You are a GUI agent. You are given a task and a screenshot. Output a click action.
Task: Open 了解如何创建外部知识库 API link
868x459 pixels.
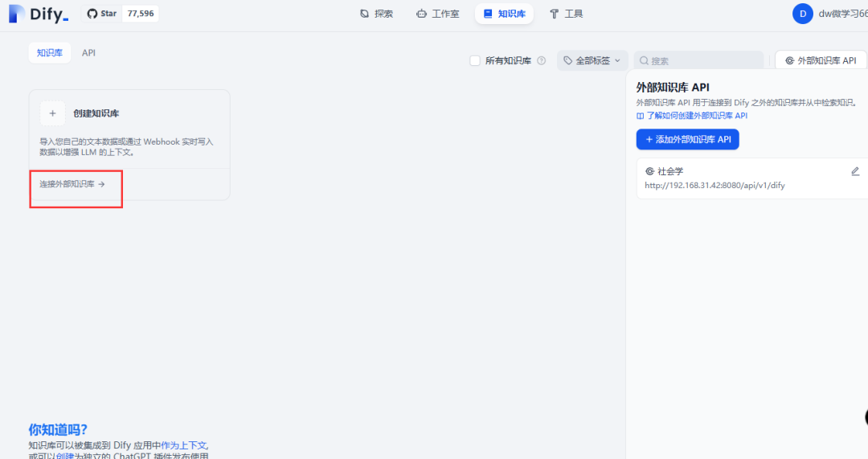692,116
